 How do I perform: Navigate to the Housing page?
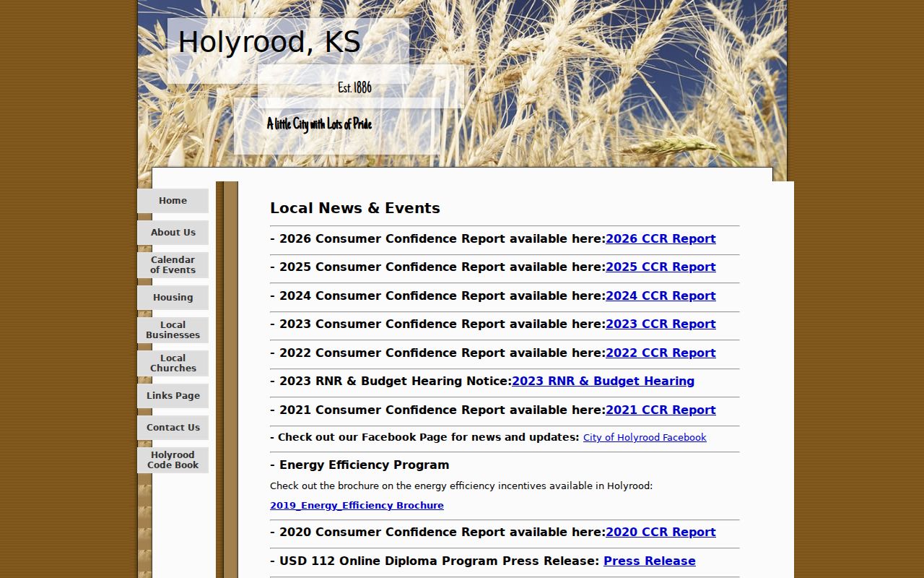pyautogui.click(x=173, y=298)
